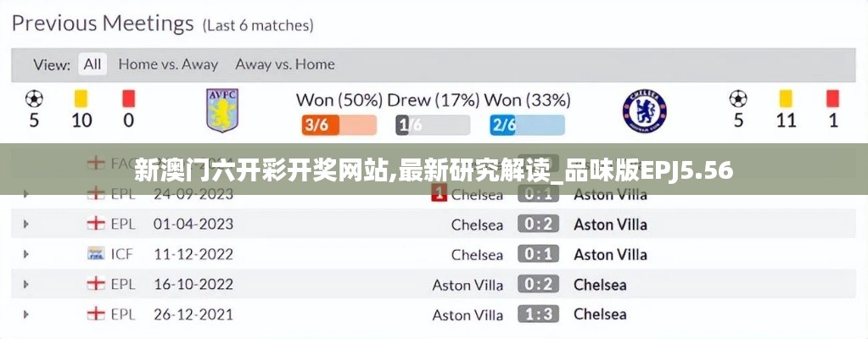868x339 pixels.
Task: Click Chelsea's red card icon in header
Action: [832, 98]
